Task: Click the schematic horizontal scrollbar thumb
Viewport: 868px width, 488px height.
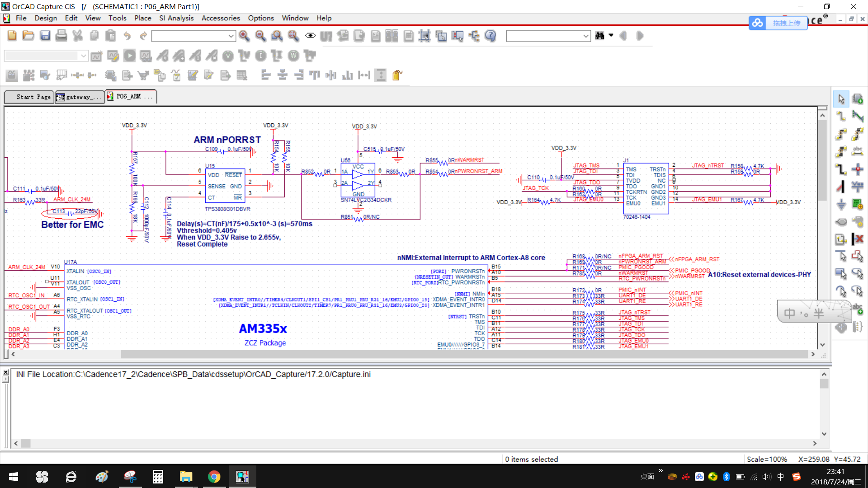Action: (x=464, y=354)
